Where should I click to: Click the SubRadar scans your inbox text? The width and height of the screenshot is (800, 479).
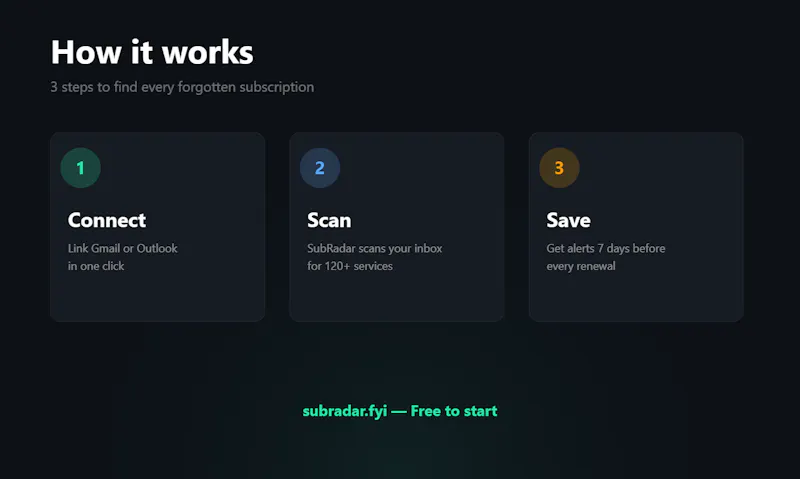coord(374,248)
